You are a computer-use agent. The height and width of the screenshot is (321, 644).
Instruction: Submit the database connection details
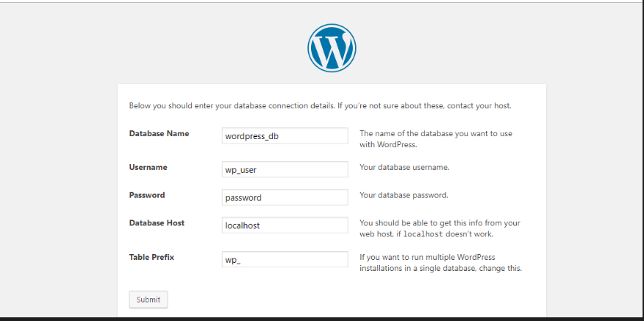coord(149,300)
